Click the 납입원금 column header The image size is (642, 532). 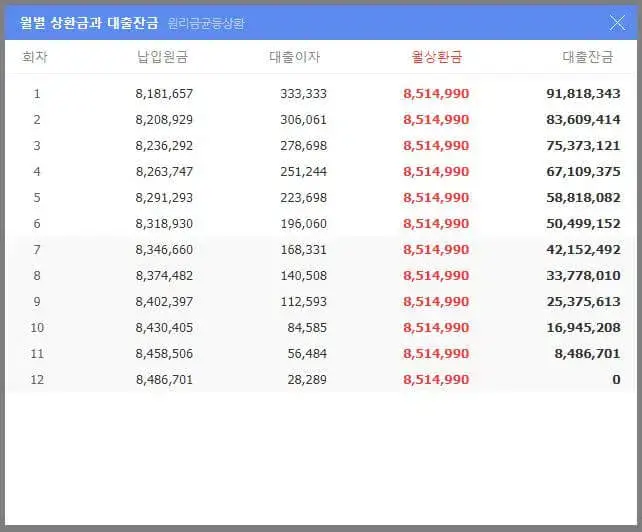click(x=163, y=57)
